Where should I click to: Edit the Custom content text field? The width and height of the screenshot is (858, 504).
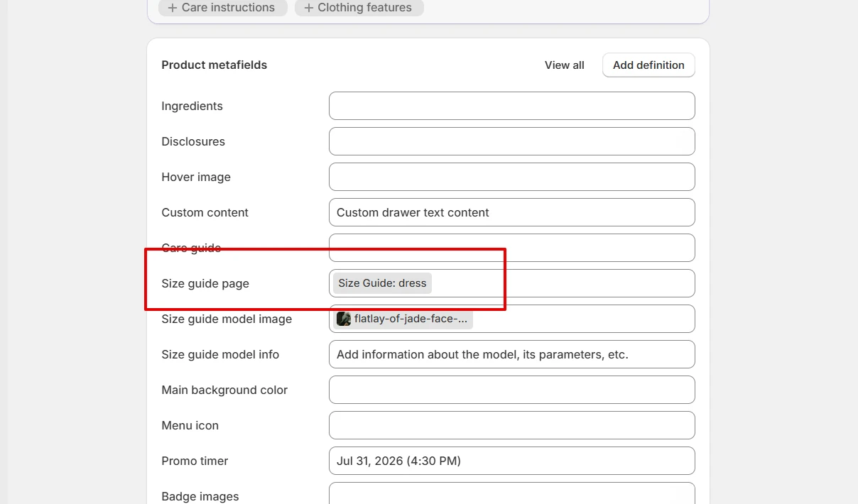pos(511,212)
